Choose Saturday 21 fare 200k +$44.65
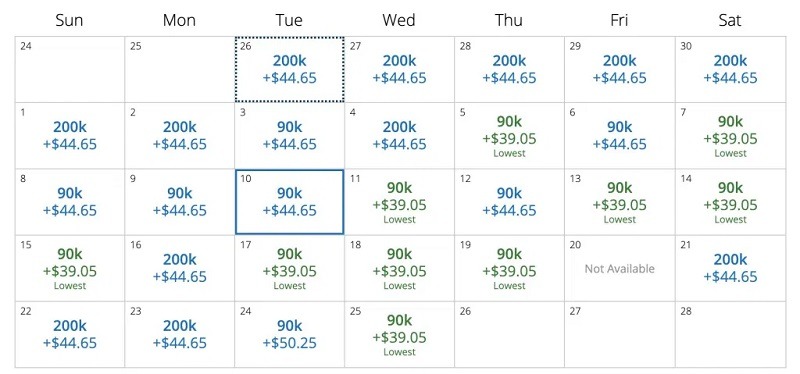This screenshot has height=374, width=800. [730, 268]
